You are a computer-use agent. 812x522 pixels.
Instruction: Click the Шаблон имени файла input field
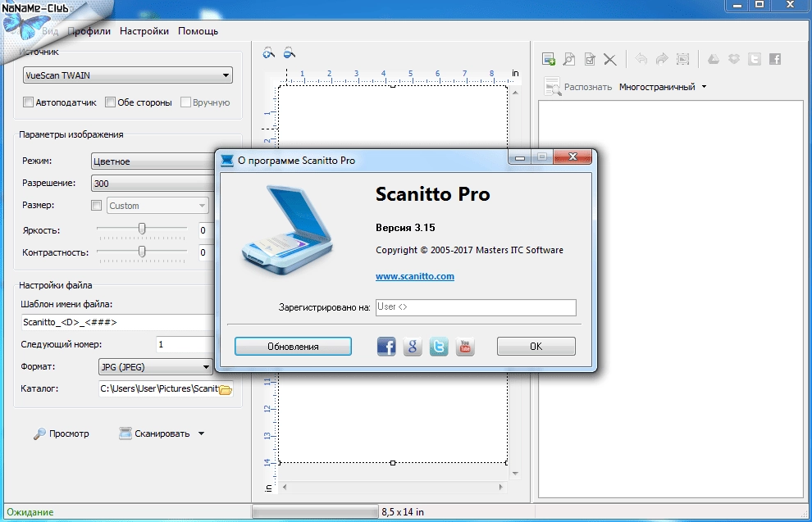coord(118,322)
